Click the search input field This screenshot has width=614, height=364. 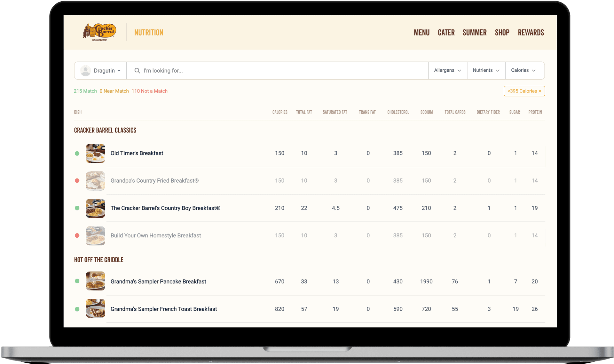tap(277, 70)
